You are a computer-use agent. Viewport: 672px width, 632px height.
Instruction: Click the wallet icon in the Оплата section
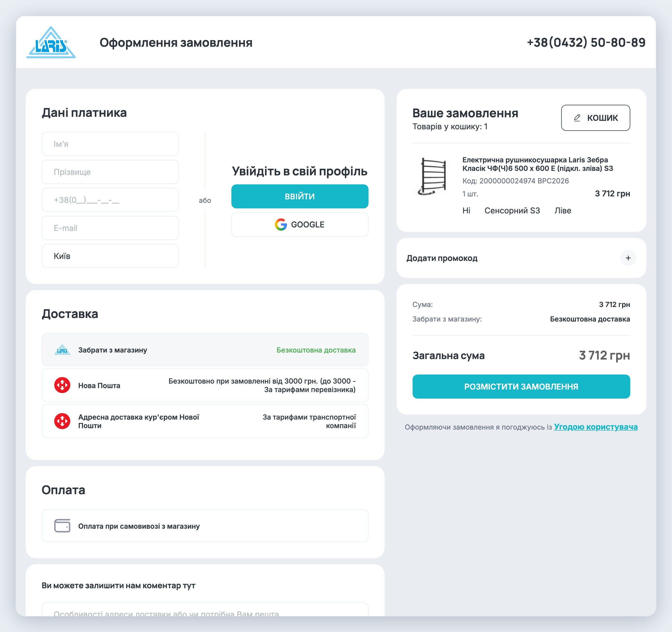(62, 526)
